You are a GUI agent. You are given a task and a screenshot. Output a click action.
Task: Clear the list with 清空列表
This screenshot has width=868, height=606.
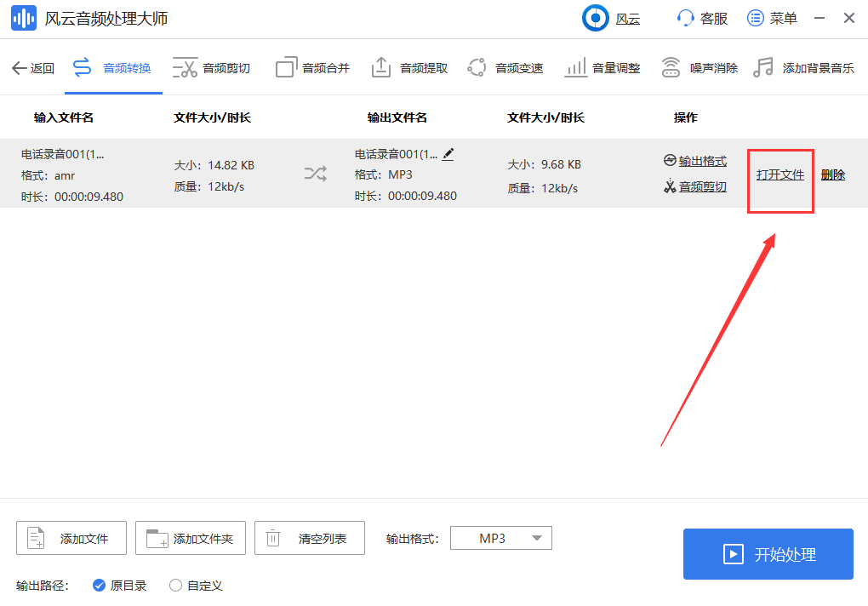(x=309, y=538)
